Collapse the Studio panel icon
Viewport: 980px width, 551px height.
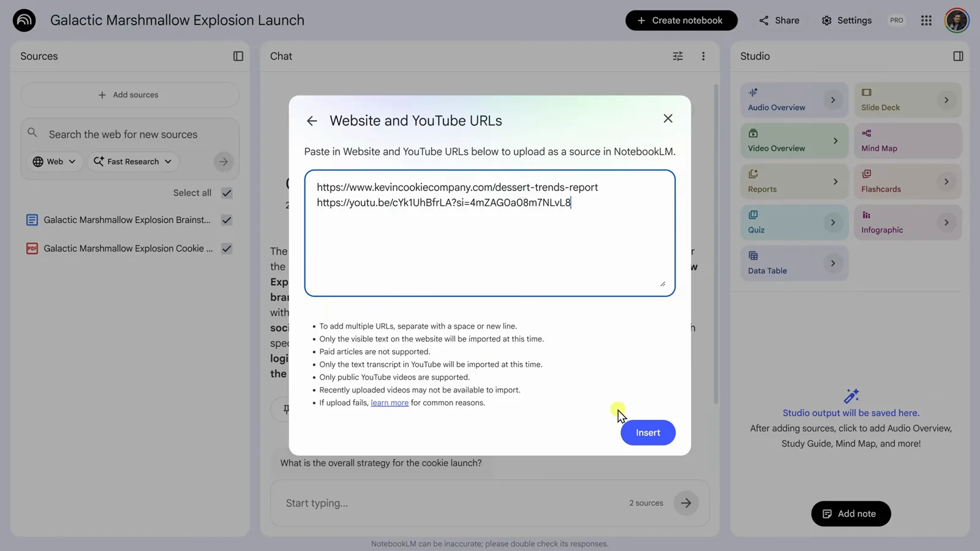pyautogui.click(x=958, y=56)
